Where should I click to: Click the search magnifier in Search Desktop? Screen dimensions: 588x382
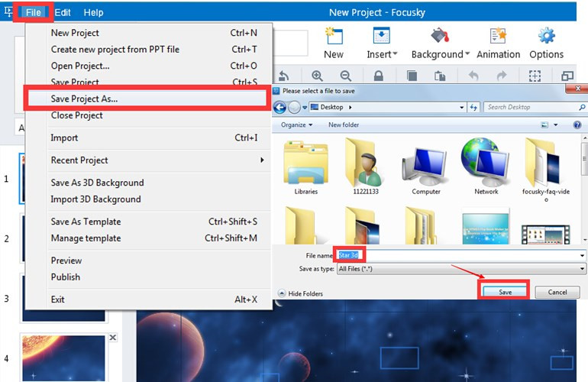click(582, 107)
